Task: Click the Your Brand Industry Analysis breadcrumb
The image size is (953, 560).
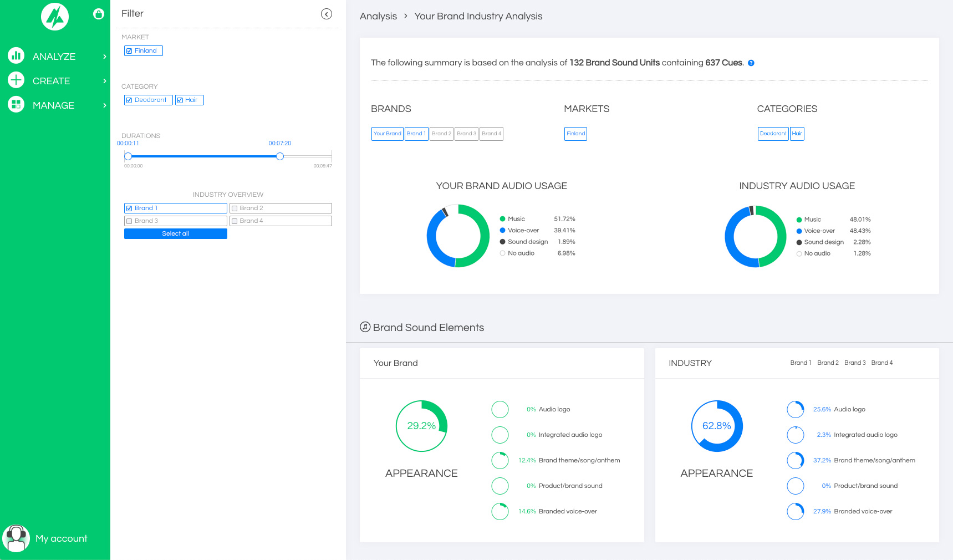Action: click(478, 16)
